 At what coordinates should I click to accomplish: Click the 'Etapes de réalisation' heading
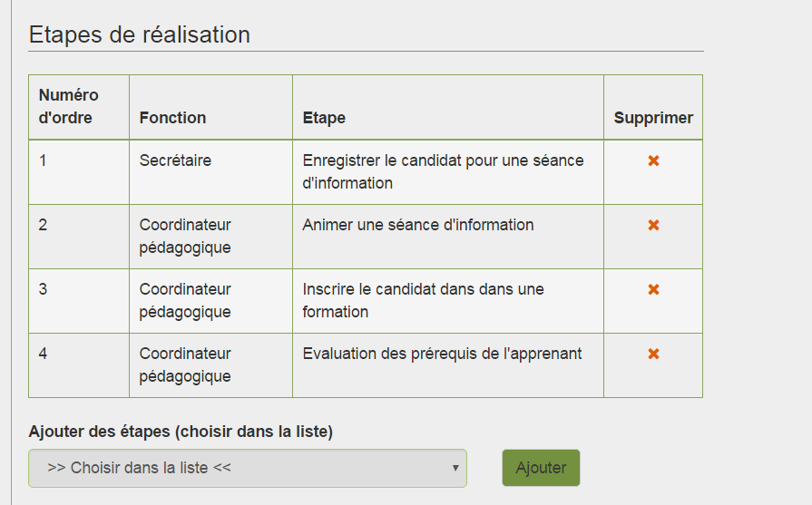[140, 34]
